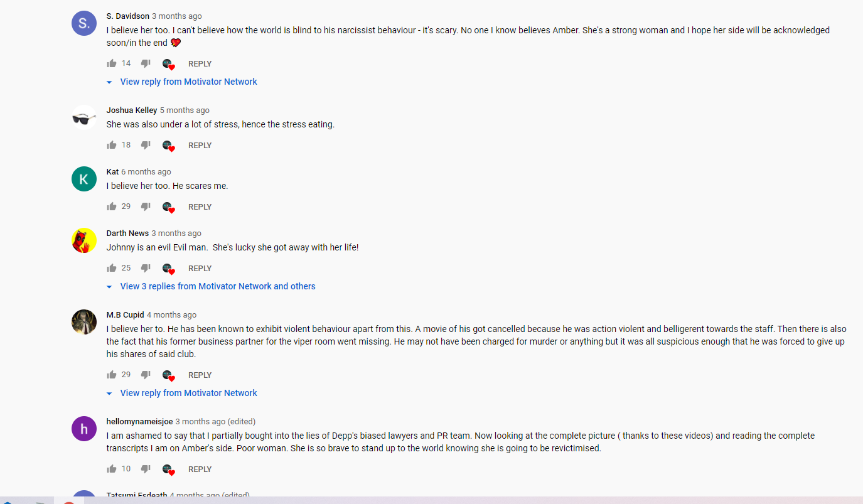
Task: Toggle dislike on S. Davidson's comment
Action: (145, 63)
